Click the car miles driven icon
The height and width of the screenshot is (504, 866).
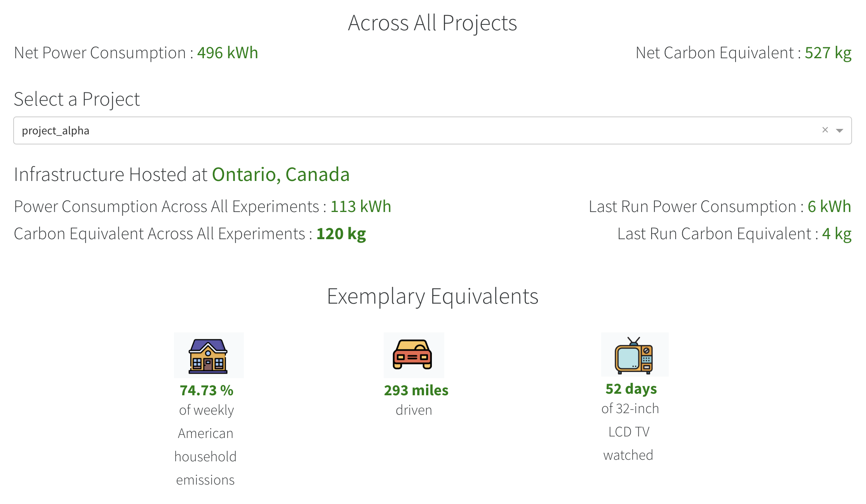[412, 355]
